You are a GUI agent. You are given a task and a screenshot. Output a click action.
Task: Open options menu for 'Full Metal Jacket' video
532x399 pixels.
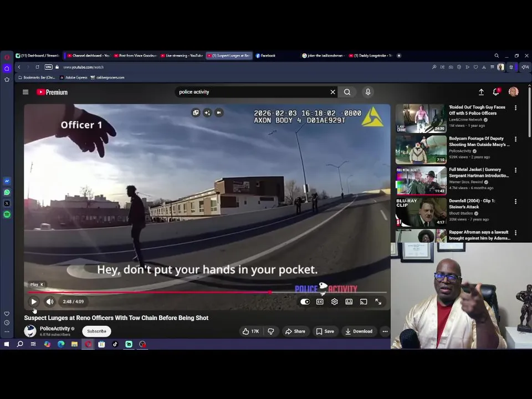[516, 170]
